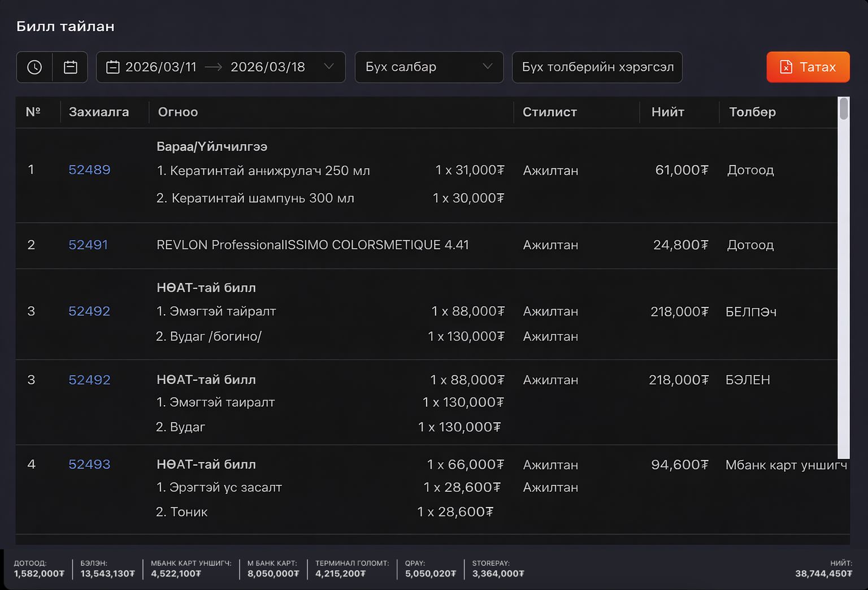Open the Бүх төлбөрийн хэрэгсэл payment filter
868x590 pixels.
(597, 67)
